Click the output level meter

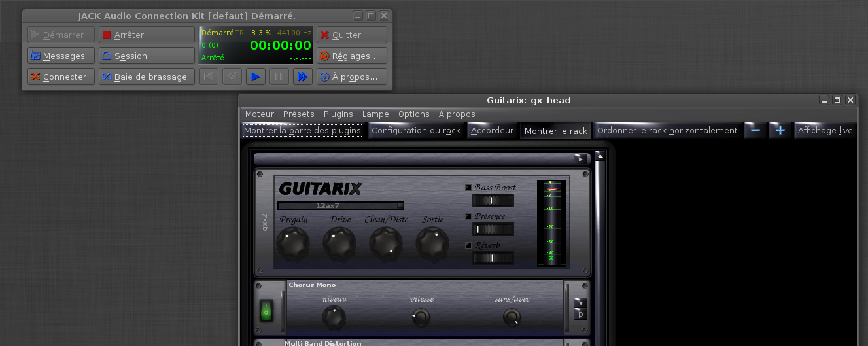point(551,223)
